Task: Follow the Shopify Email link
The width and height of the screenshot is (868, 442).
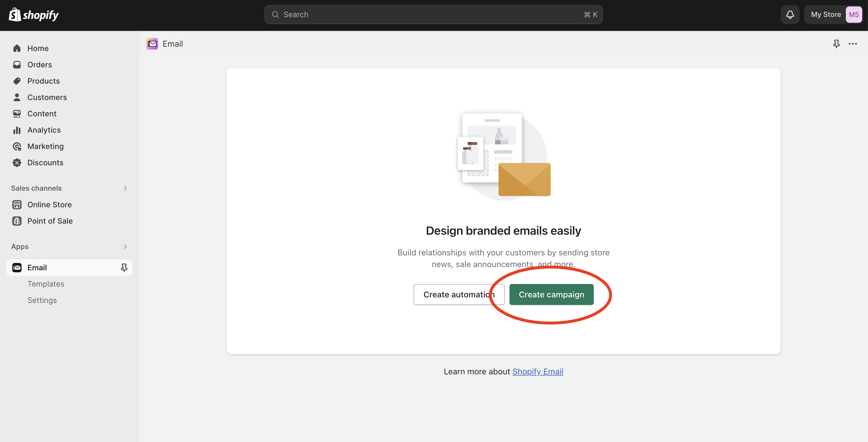Action: click(537, 371)
